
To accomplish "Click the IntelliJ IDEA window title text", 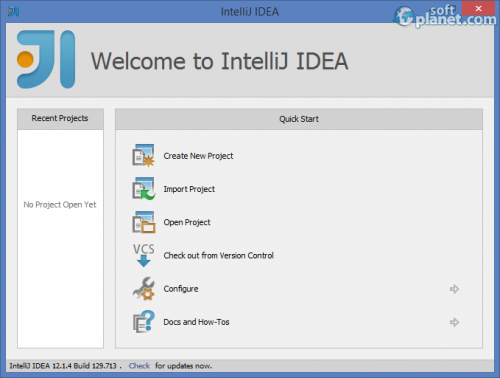I will (x=250, y=12).
